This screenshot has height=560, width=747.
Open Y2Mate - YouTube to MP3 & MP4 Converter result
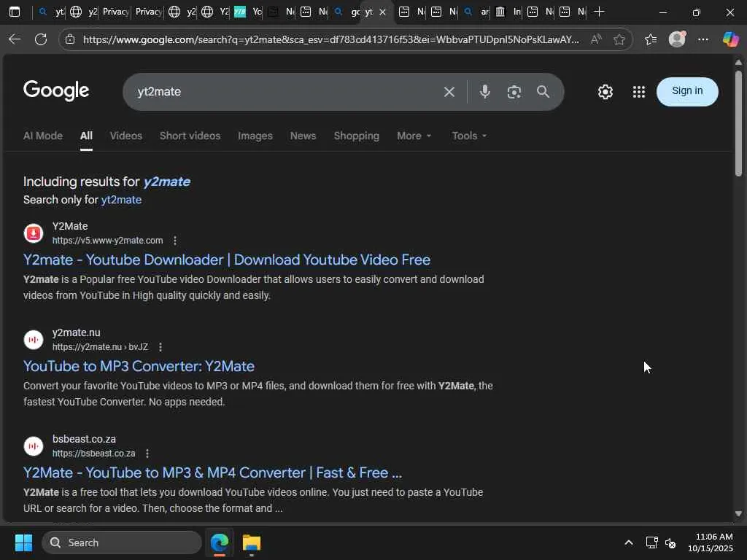212,472
